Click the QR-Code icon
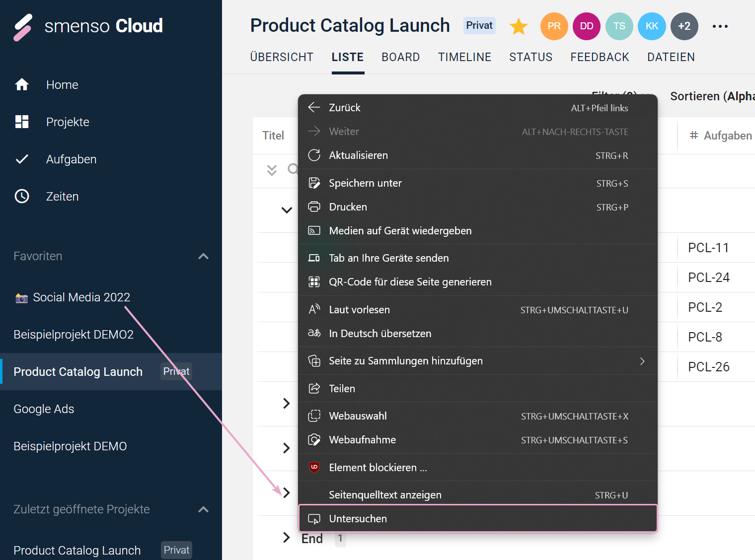Image resolution: width=755 pixels, height=560 pixels. pos(314,281)
